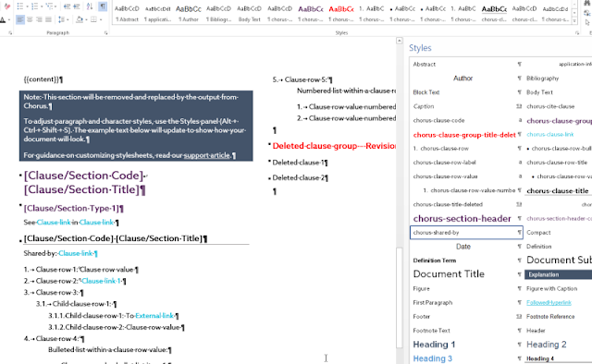
Task: Click the {{content}} placeholder text
Action: point(42,79)
